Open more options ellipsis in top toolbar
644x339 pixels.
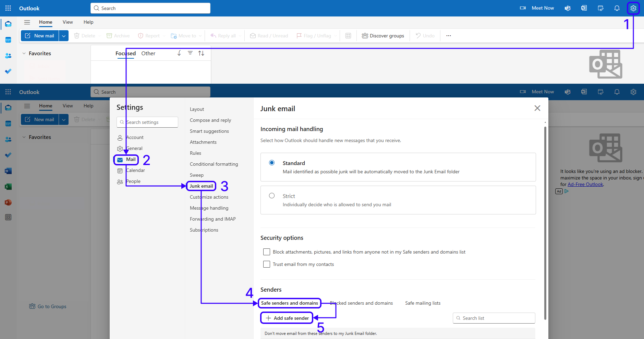tap(448, 36)
